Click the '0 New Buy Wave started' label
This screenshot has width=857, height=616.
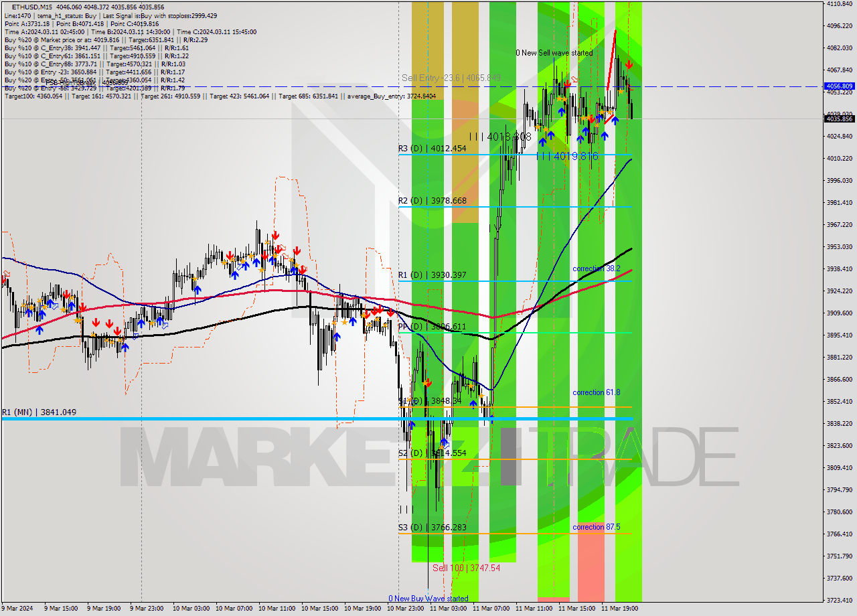(x=428, y=599)
